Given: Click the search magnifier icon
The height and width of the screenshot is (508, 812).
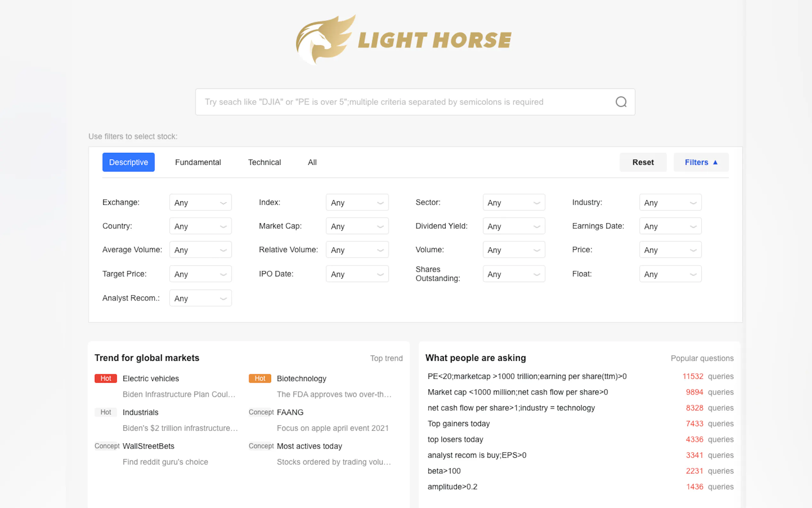Looking at the screenshot, I should [621, 102].
